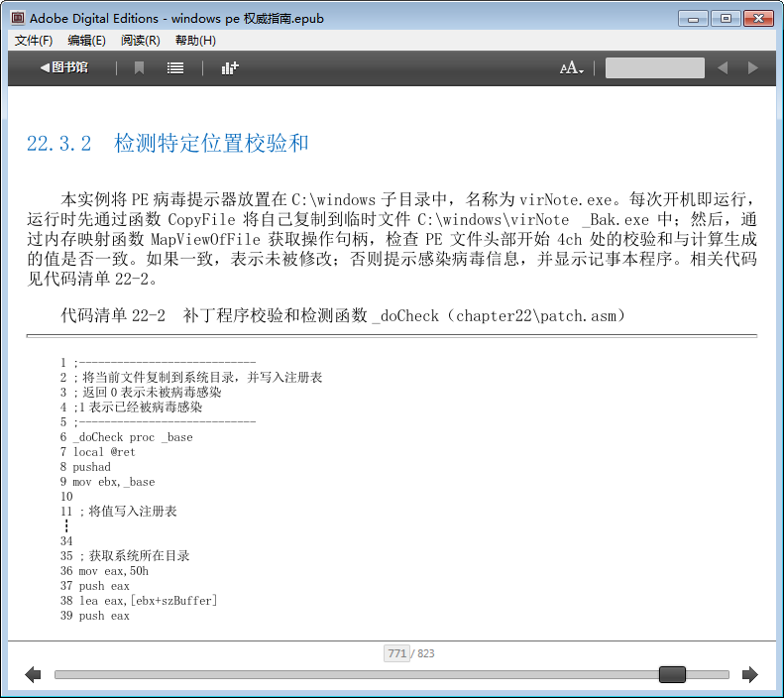Maximize the Adobe Digital Editions window
Screen dimensions: 784x698
click(x=726, y=19)
